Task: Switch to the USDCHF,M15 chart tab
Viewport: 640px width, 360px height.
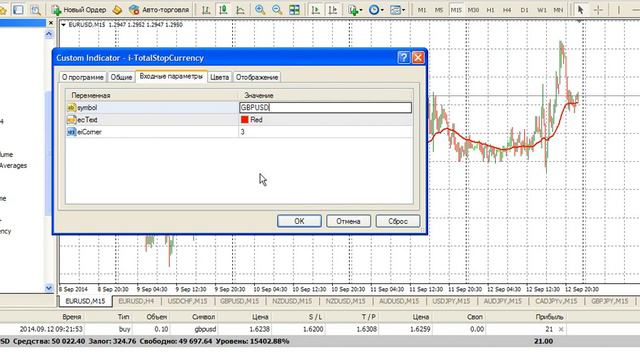Action: [187, 301]
